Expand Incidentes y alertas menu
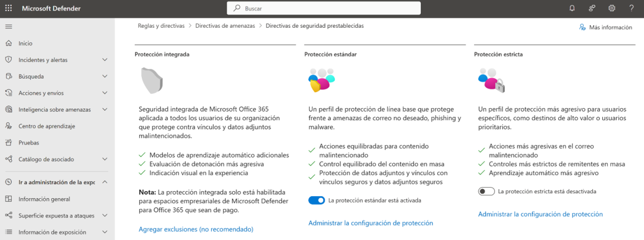The width and height of the screenshot is (644, 240). click(x=105, y=60)
